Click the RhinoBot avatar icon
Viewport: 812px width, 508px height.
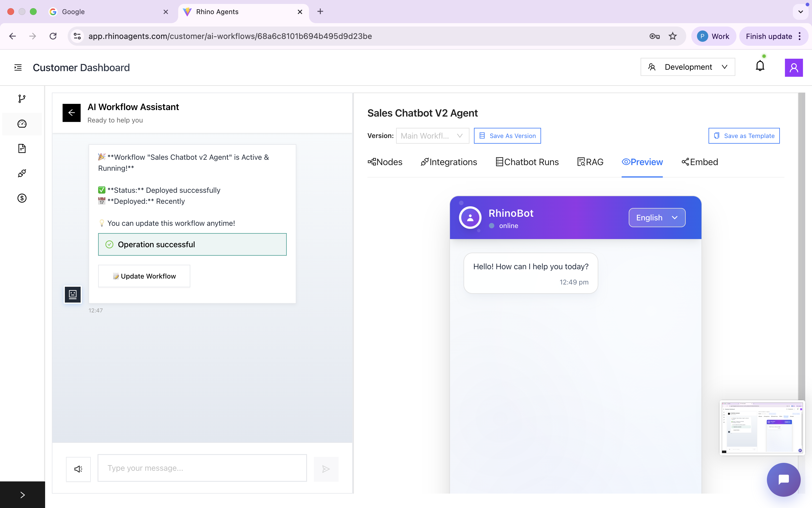click(470, 218)
